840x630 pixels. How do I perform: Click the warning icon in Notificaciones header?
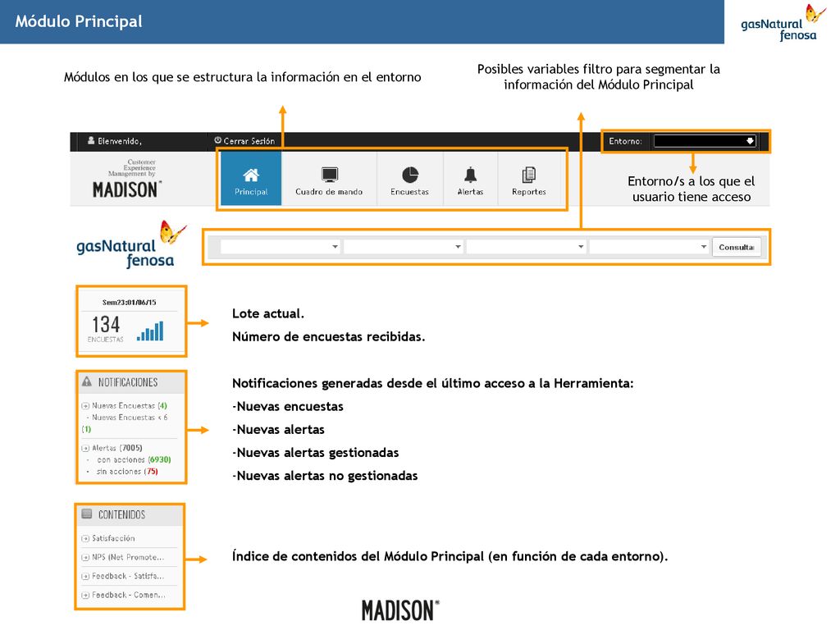pos(87,381)
